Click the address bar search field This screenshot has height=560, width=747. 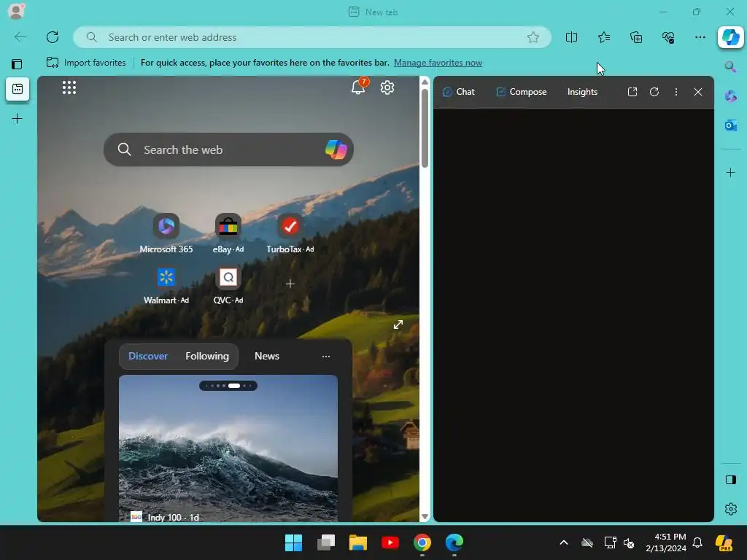(312, 37)
